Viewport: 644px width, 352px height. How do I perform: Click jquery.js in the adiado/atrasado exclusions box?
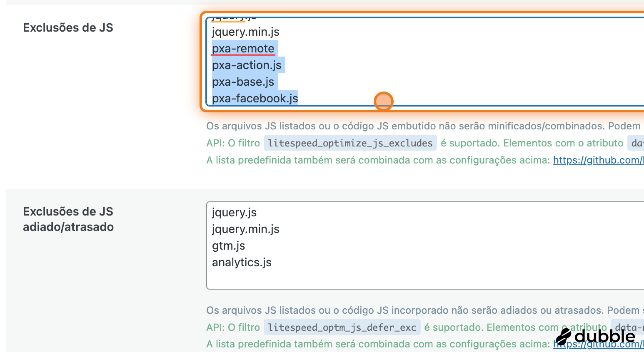(x=234, y=213)
